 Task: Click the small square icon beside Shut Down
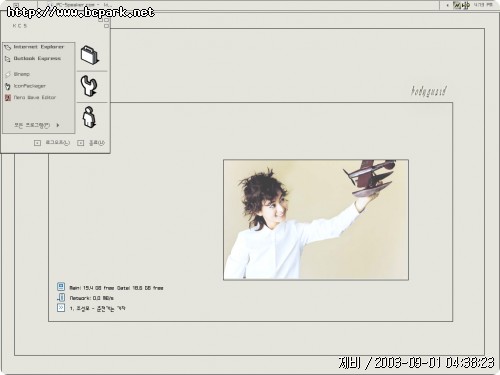click(81, 143)
